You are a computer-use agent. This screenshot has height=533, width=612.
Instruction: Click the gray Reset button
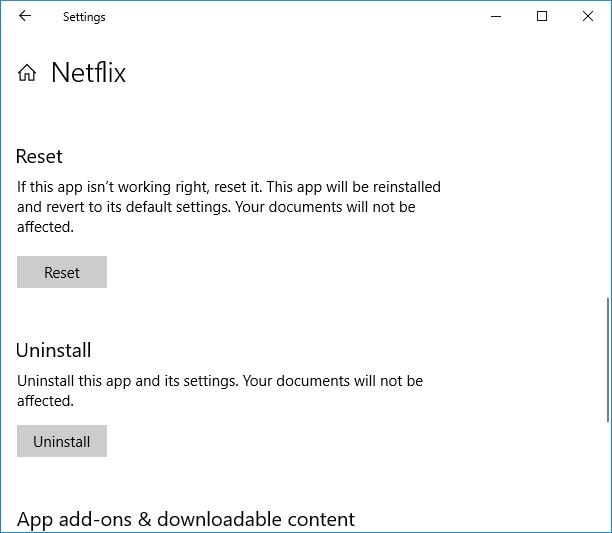[62, 272]
